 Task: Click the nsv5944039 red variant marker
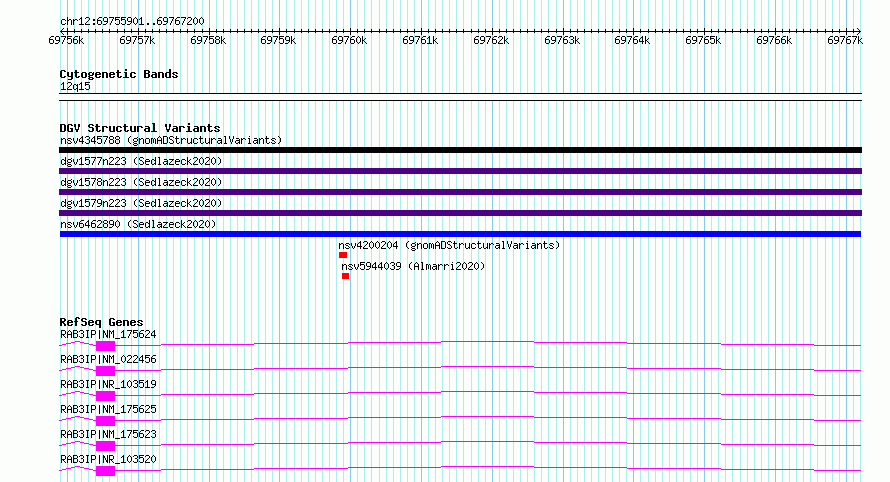pyautogui.click(x=345, y=276)
